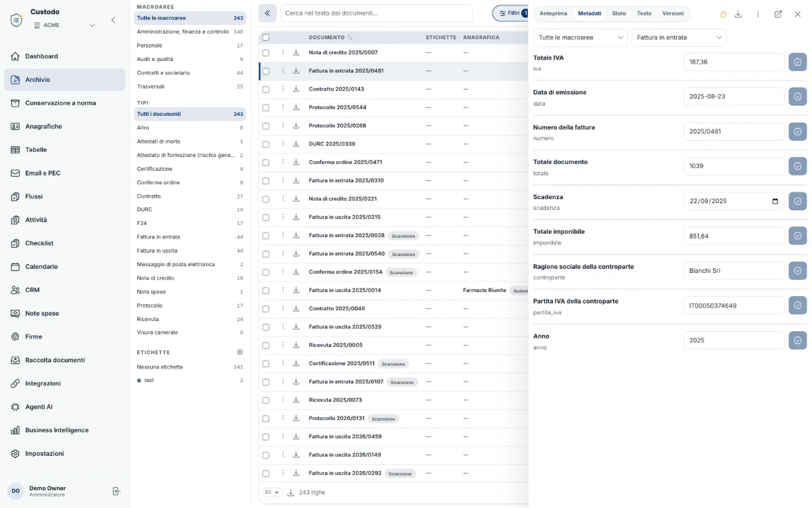This screenshot has width=812, height=508.
Task: Confirm the Data di emissione value
Action: click(x=797, y=97)
